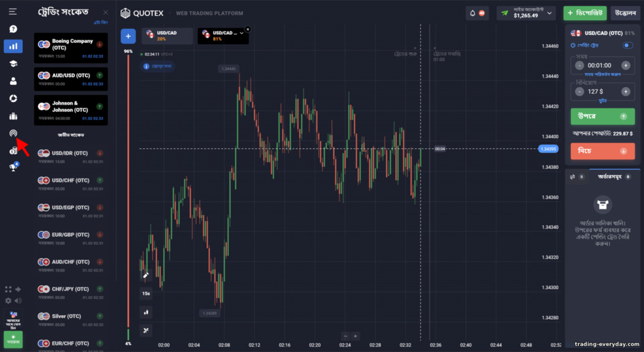This screenshot has width=644, height=352.
Task: Switch to the USD/CAD 20% tab
Action: [x=167, y=36]
